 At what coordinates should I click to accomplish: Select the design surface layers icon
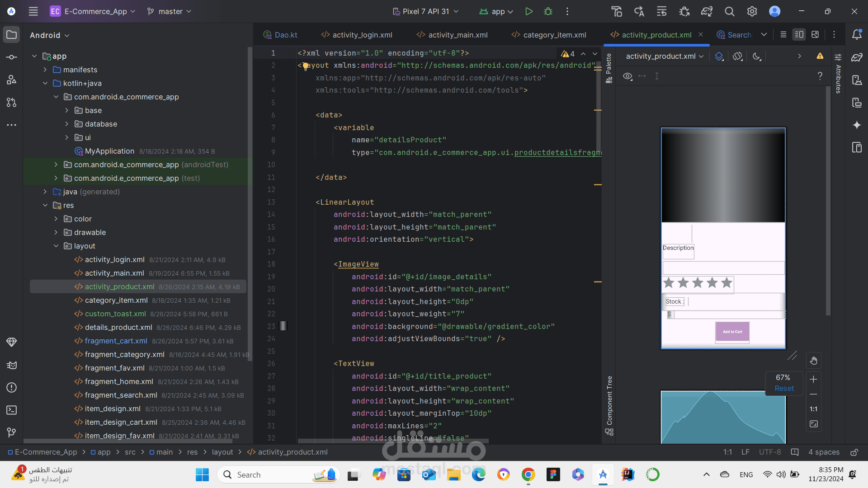[x=719, y=56]
